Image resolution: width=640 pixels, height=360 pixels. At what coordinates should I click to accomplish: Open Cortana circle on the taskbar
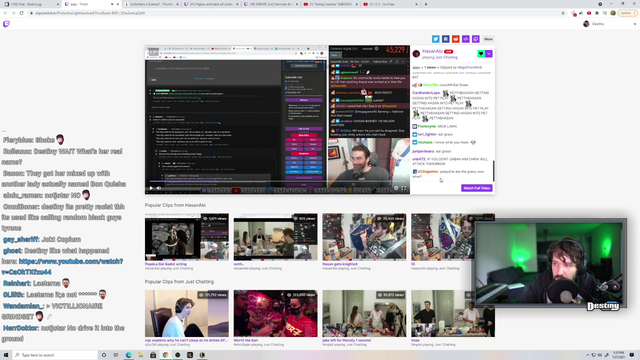pyautogui.click(x=104, y=355)
